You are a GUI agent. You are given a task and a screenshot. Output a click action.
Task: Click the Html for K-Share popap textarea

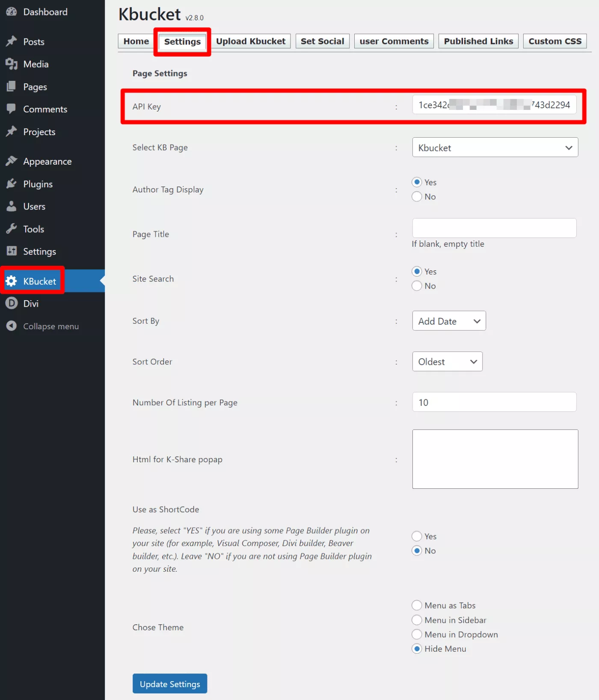(495, 459)
